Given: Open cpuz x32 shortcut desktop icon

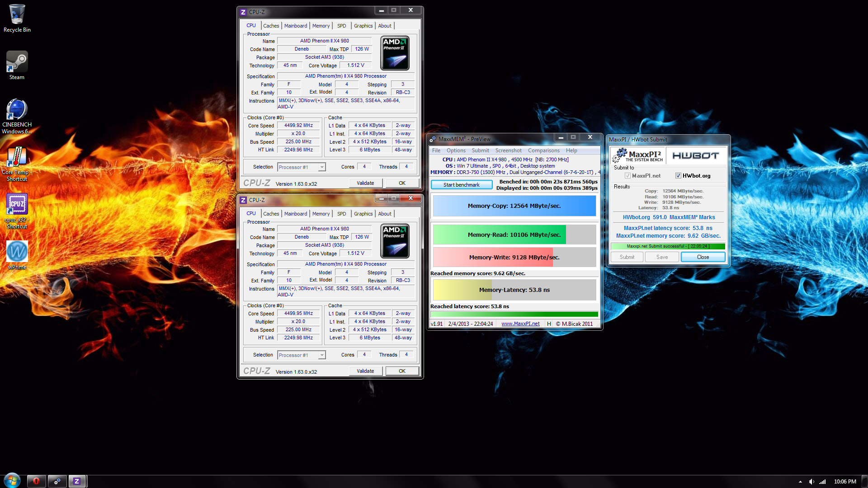Looking at the screenshot, I should coord(17,211).
